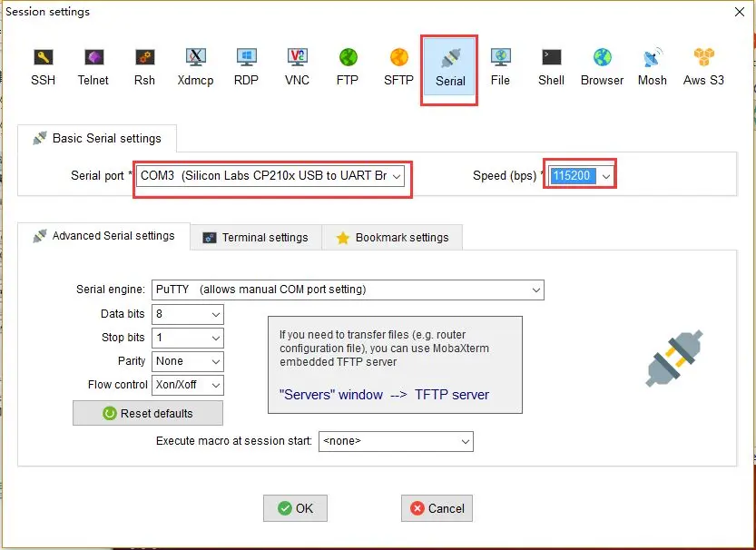Expand Execute macro at session start dropdown

coord(396,441)
